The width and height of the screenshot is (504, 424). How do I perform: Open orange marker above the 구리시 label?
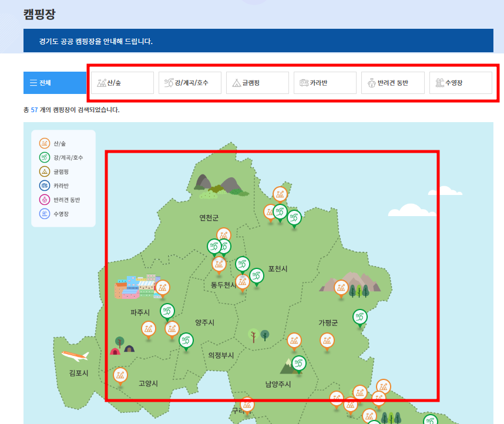pyautogui.click(x=247, y=405)
